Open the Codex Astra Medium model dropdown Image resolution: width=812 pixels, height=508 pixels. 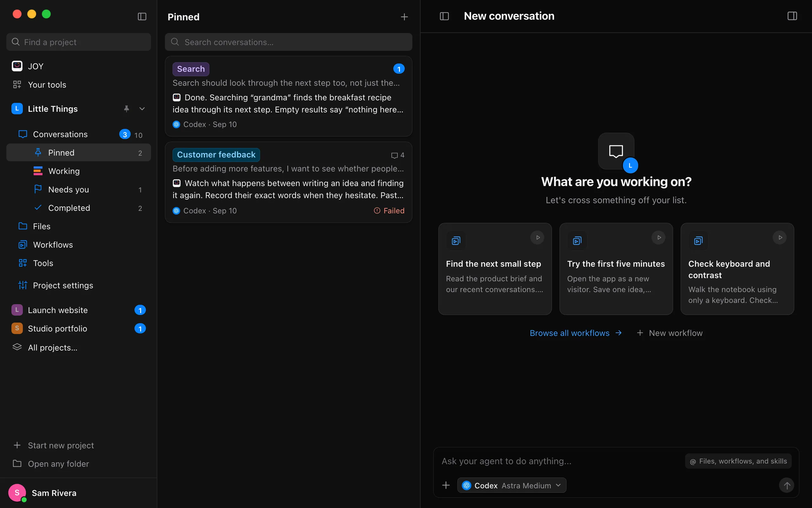[x=512, y=485]
